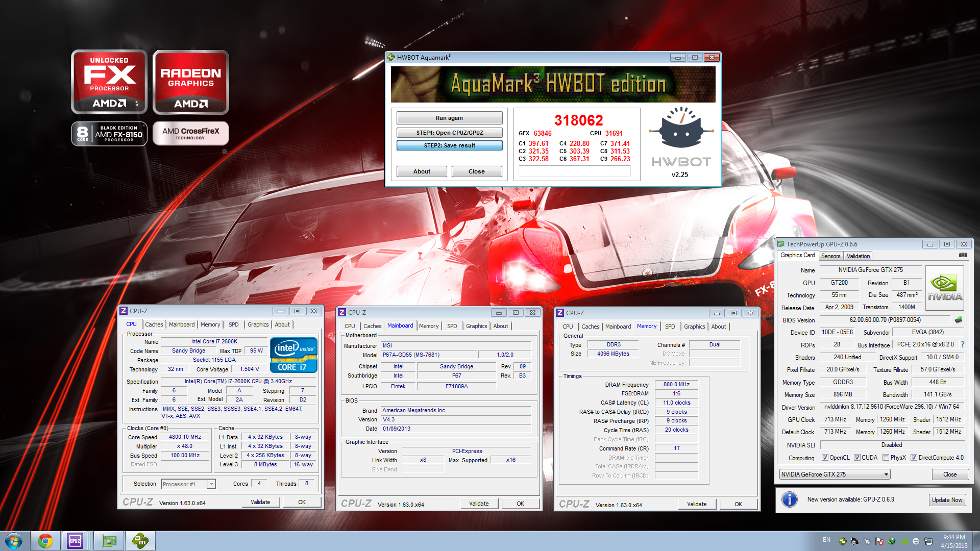Screen dimensions: 980x551
Task: Switch to CPU-Z in the taskbar
Action: pos(75,541)
